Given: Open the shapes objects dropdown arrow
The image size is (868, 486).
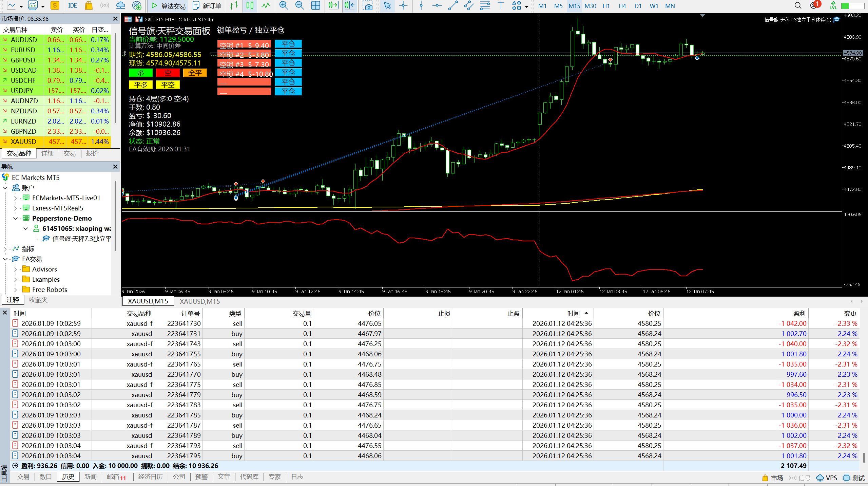Looking at the screenshot, I should click(x=526, y=6).
